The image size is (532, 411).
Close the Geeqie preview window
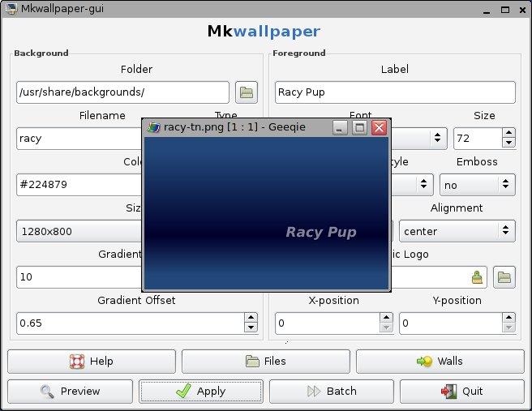[379, 128]
